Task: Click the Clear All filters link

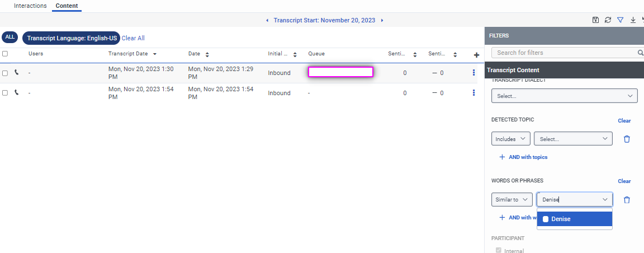Action: 133,38
